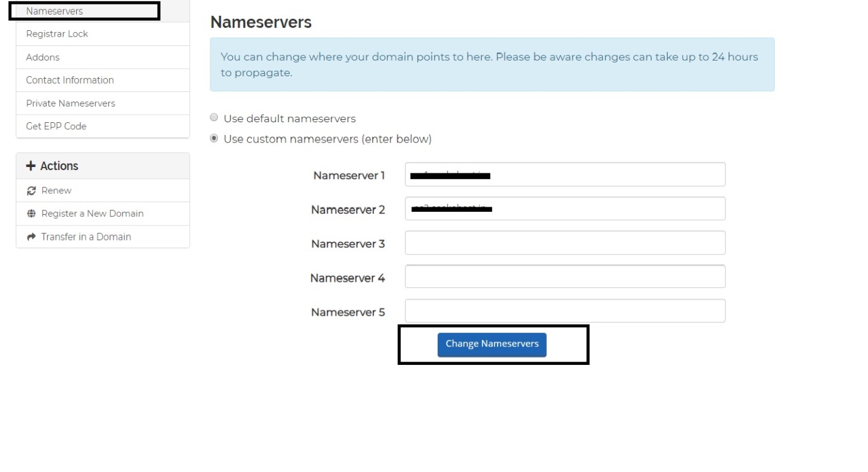
Task: Click the plus icon next to Actions
Action: tap(30, 166)
